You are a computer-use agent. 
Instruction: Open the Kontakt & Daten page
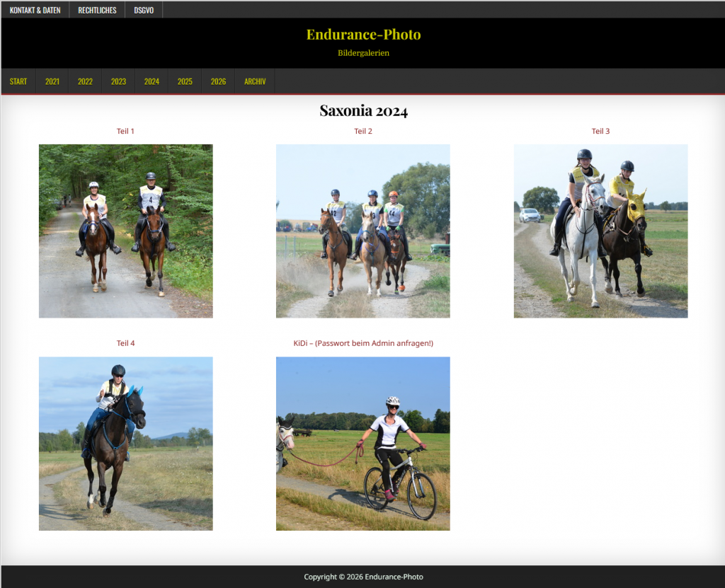click(35, 10)
